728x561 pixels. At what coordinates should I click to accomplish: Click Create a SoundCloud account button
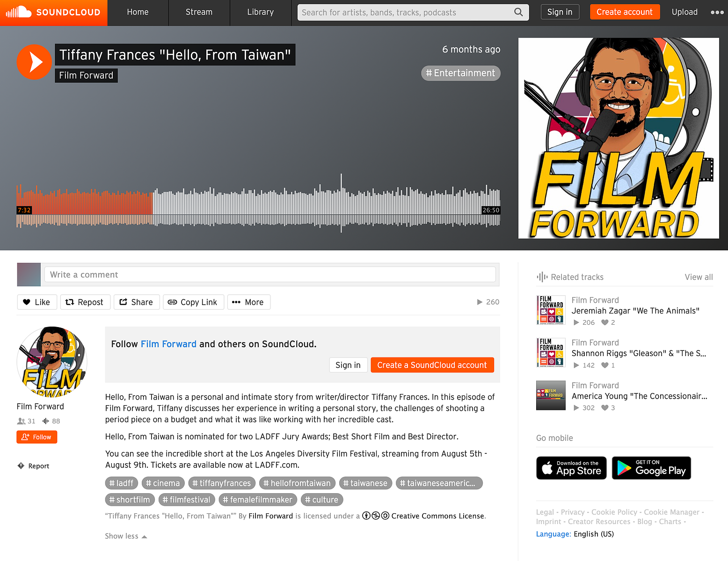[x=432, y=365]
